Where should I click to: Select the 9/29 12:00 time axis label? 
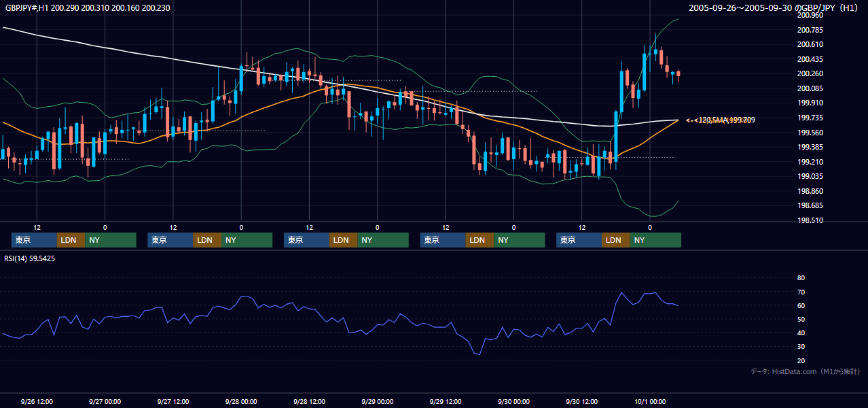coord(446,402)
